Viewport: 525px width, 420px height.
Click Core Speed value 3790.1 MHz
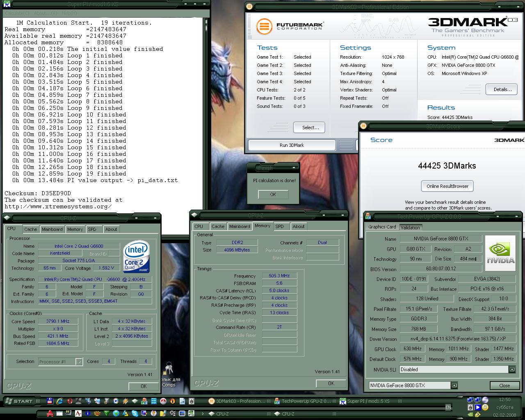point(58,321)
